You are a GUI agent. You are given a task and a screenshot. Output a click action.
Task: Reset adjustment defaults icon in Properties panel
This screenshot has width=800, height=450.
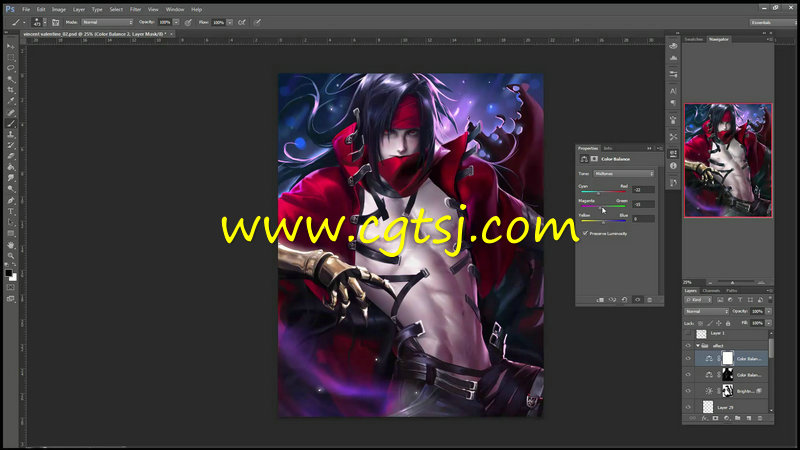click(624, 300)
